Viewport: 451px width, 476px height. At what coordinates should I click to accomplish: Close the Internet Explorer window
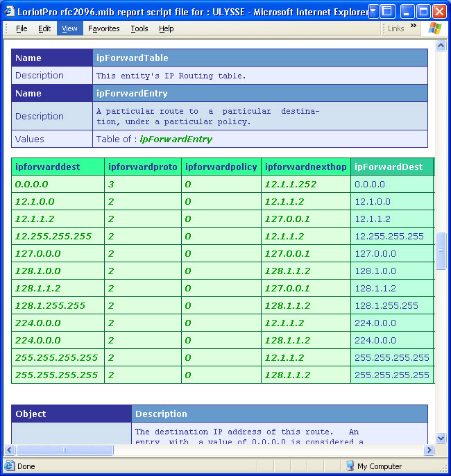tap(439, 12)
